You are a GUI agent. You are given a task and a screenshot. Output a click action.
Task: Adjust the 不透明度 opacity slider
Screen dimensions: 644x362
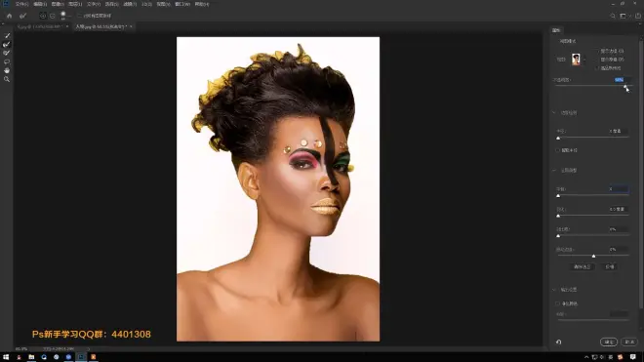coord(593,86)
